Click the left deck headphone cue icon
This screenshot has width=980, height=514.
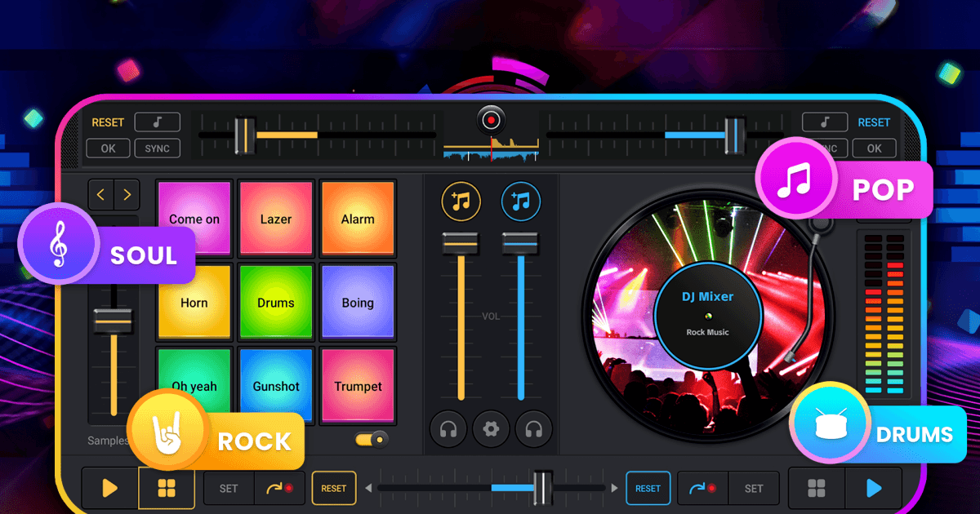coord(448,428)
